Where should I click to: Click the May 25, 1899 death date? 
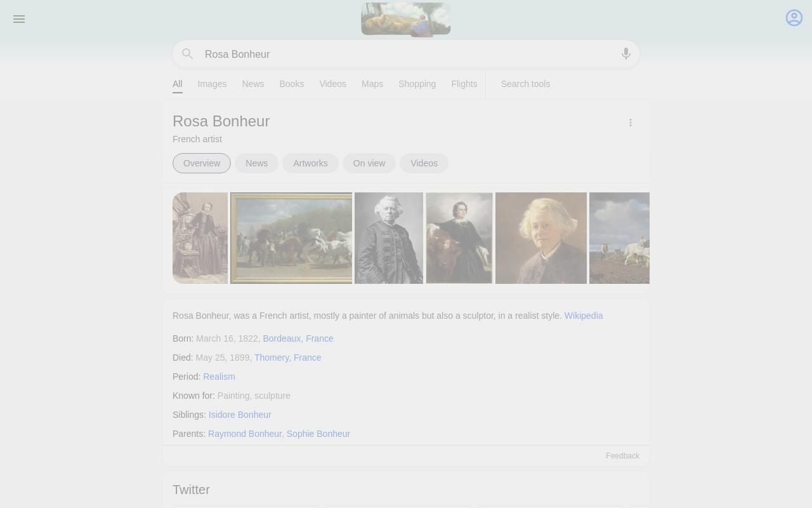(x=223, y=358)
